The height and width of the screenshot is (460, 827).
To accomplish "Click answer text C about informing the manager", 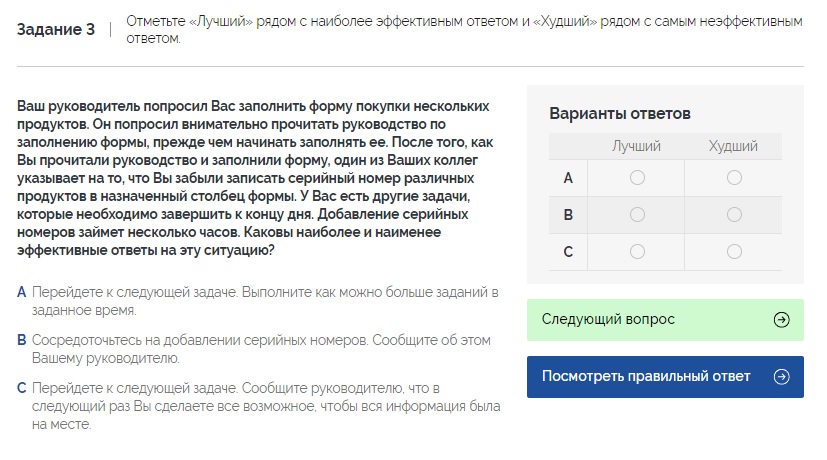I will (264, 405).
